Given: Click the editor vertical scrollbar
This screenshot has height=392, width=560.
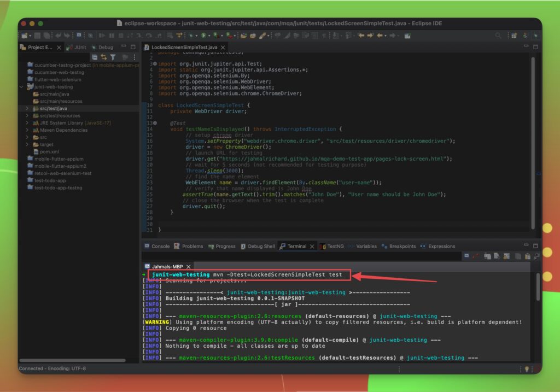Looking at the screenshot, I should pyautogui.click(x=533, y=143).
